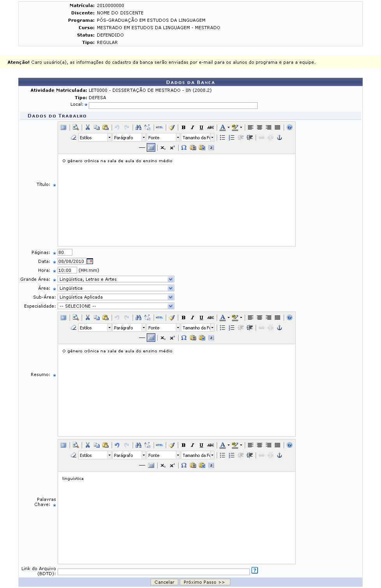Justify text in the Título editor
Screen dimensions: 381x588
(277, 128)
